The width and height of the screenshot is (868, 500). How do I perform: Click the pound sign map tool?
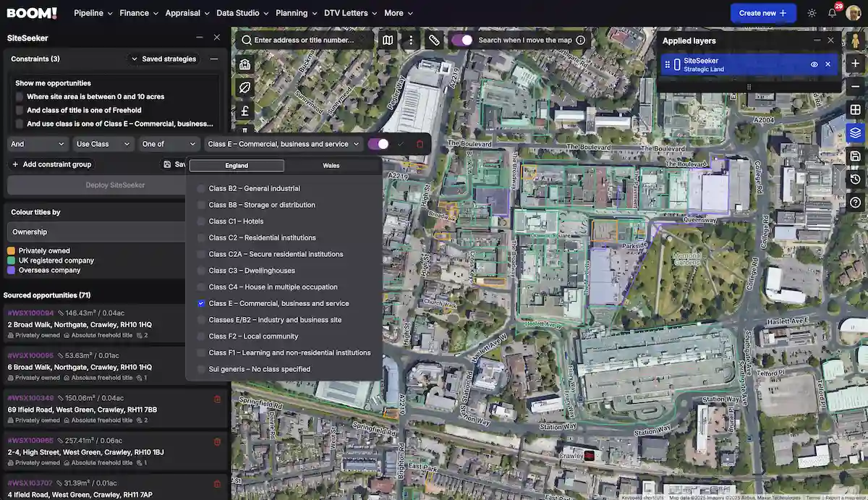point(244,111)
